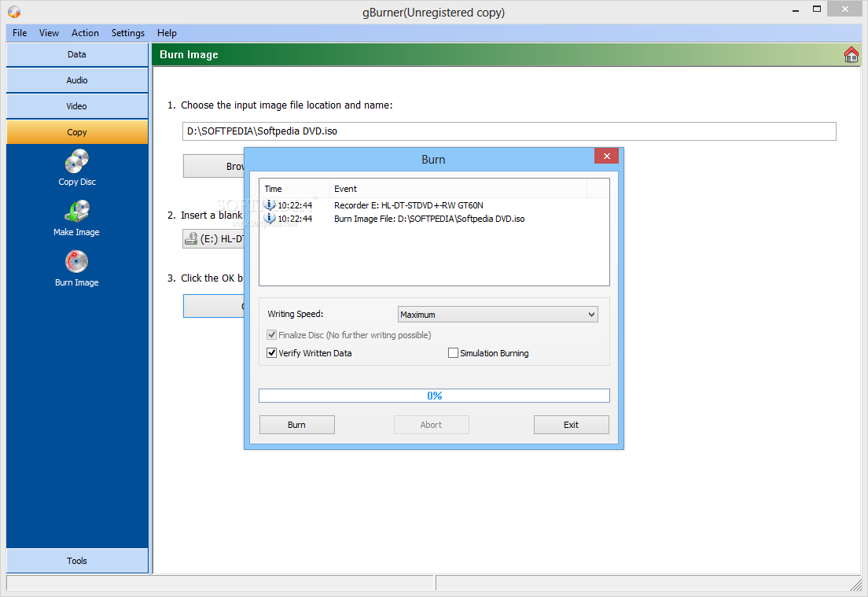
Task: Click the home icon in the Burn Image header
Action: tap(851, 54)
